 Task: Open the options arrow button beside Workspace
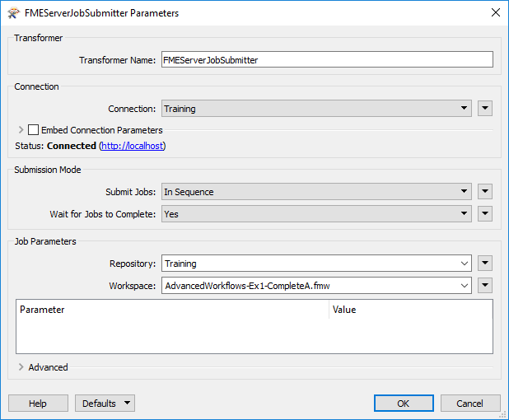(485, 286)
